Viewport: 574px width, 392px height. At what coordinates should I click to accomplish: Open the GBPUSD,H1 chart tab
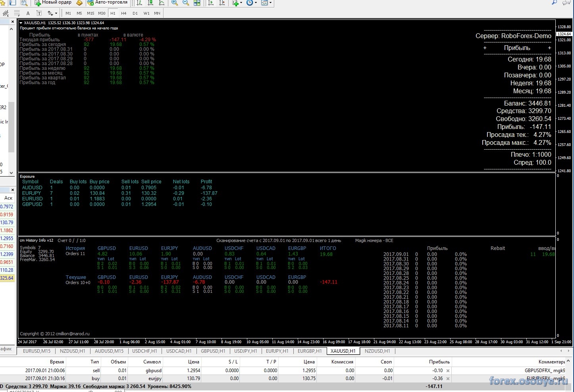click(x=213, y=351)
